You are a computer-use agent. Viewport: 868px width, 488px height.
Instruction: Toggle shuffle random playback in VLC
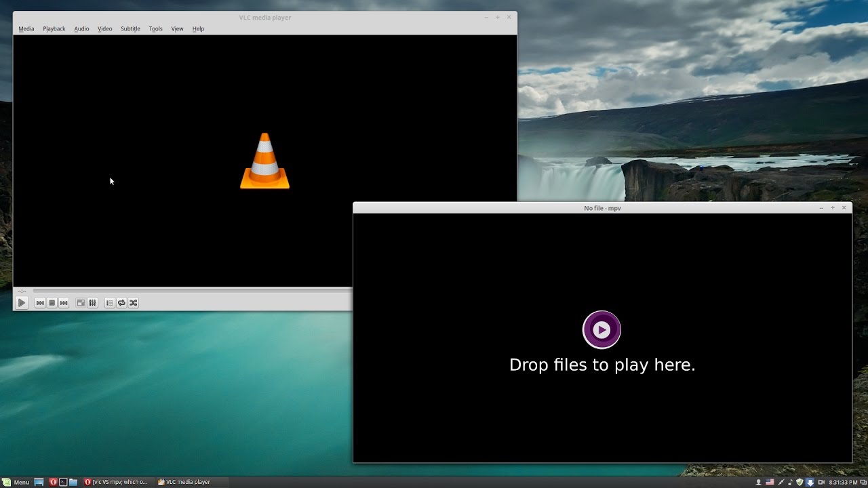pos(134,303)
